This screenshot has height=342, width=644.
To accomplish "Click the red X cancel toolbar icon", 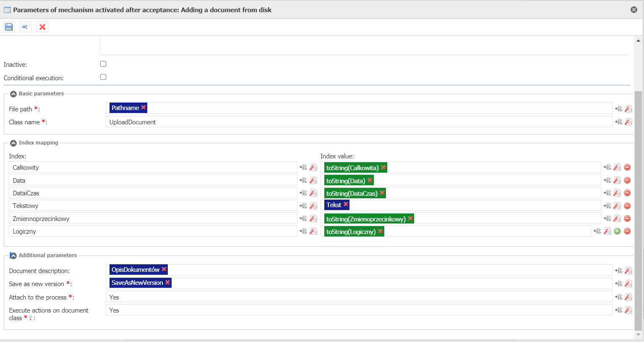I will click(42, 27).
